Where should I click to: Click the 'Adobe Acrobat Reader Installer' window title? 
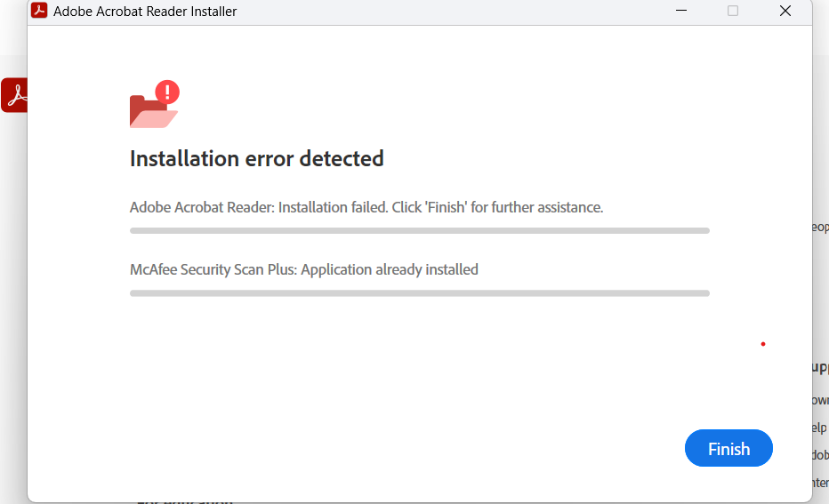tap(145, 12)
